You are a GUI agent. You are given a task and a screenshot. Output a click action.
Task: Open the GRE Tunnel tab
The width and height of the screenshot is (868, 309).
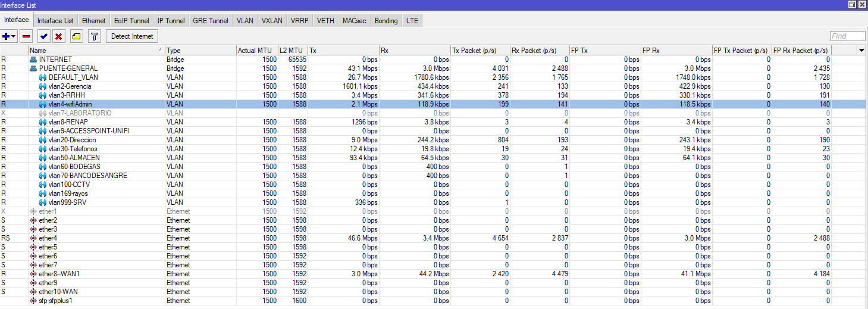coord(211,21)
